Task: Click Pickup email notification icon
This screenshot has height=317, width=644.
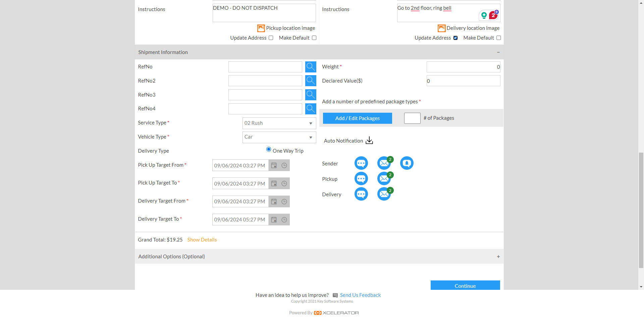Action: (x=384, y=178)
